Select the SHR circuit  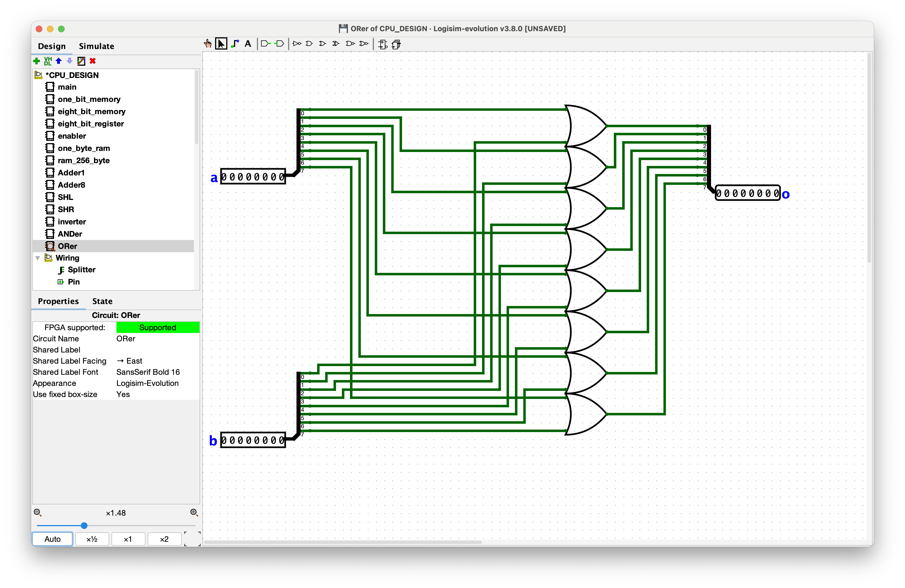point(66,209)
